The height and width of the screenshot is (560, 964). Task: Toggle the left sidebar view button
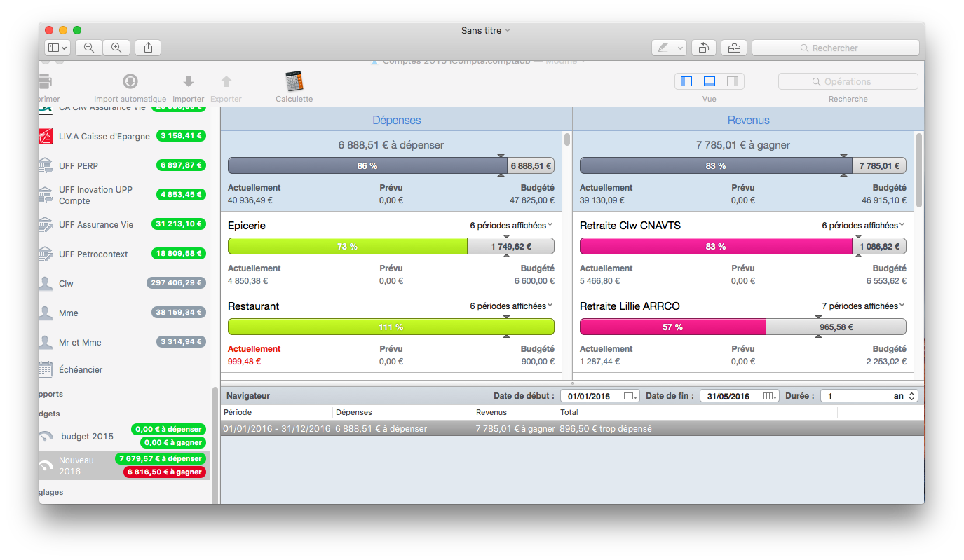[686, 81]
